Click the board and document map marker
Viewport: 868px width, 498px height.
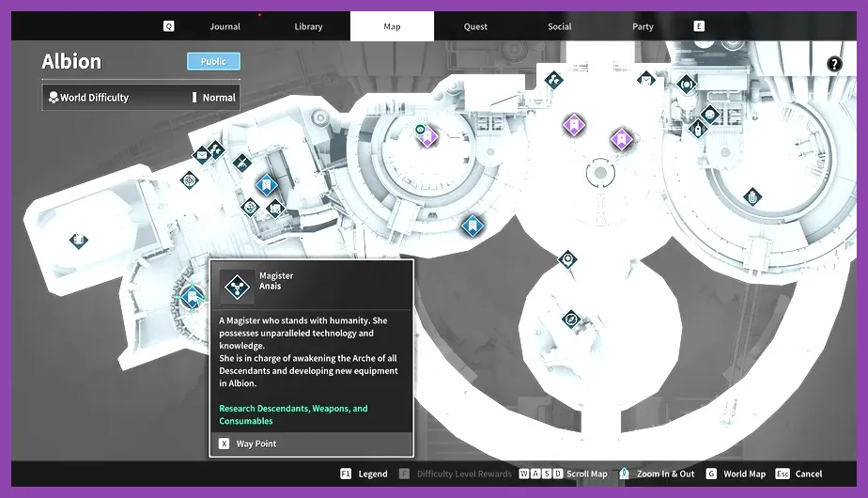275,209
